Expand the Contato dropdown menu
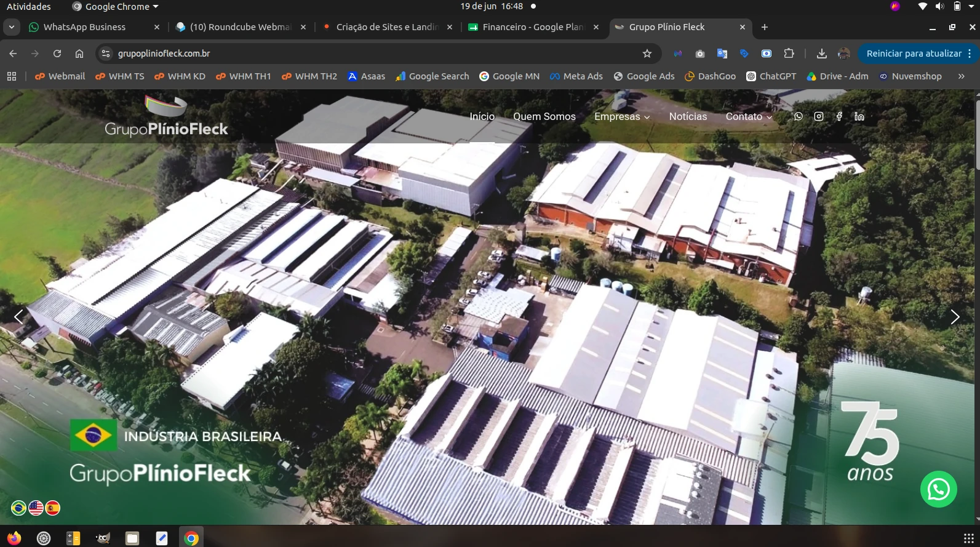The width and height of the screenshot is (980, 547). click(x=749, y=116)
